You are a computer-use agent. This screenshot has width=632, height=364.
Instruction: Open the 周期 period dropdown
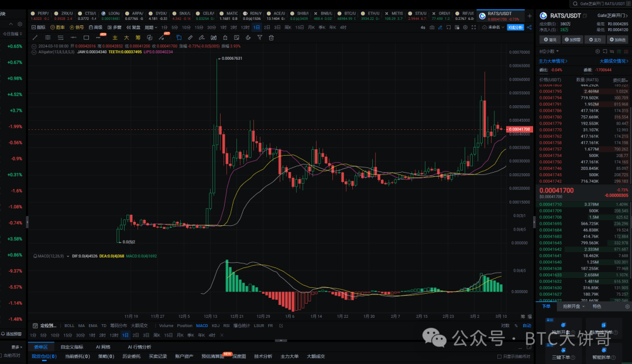(152, 28)
